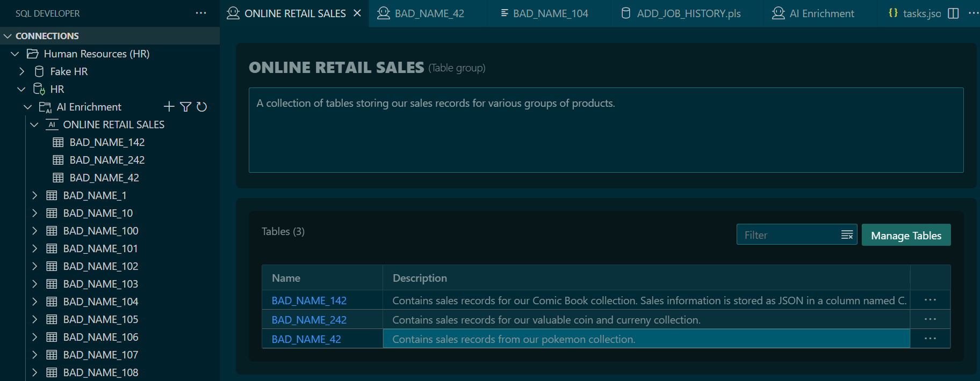Collapse the ONLINE RETAIL SALES tree group
Viewport: 980px width, 381px height.
[x=35, y=124]
